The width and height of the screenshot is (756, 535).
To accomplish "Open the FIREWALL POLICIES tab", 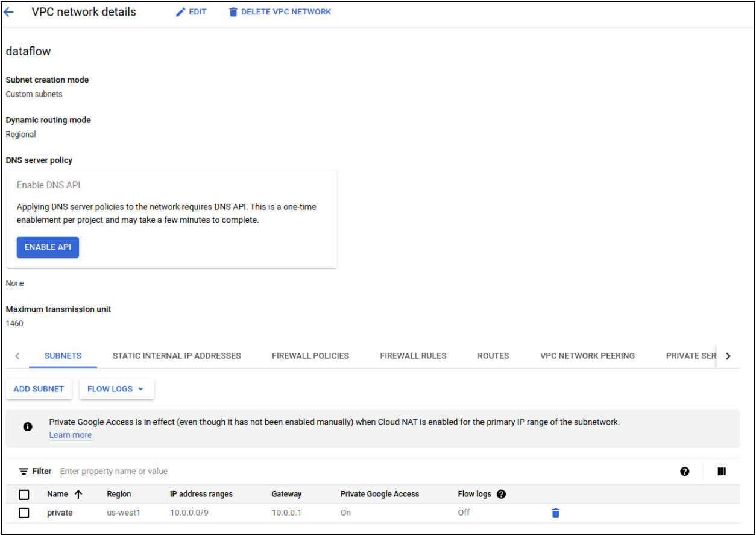I will pyautogui.click(x=310, y=356).
